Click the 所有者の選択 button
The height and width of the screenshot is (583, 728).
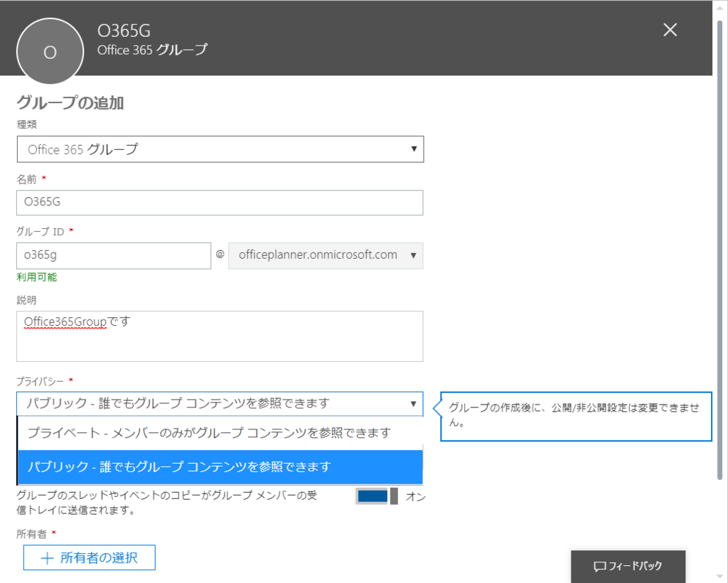click(90, 557)
